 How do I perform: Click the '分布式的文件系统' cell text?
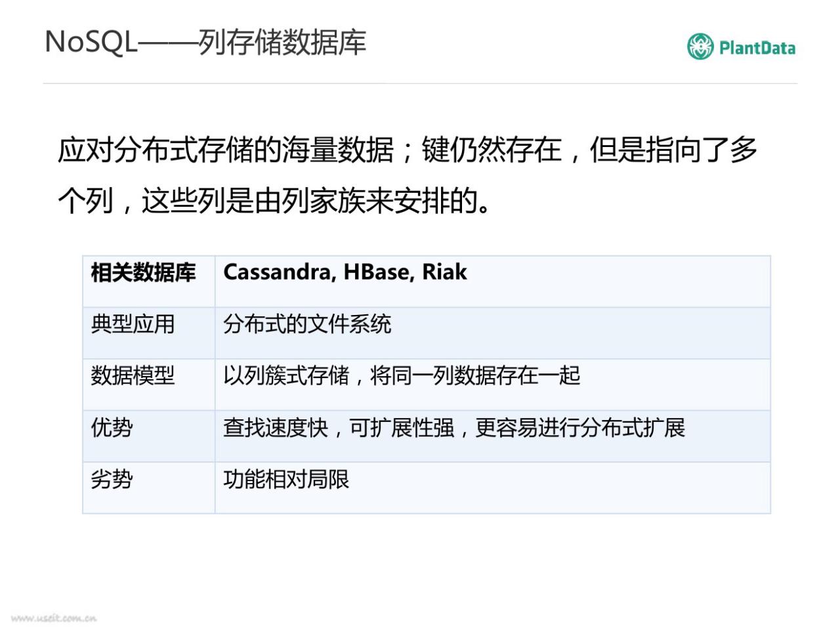pos(307,324)
